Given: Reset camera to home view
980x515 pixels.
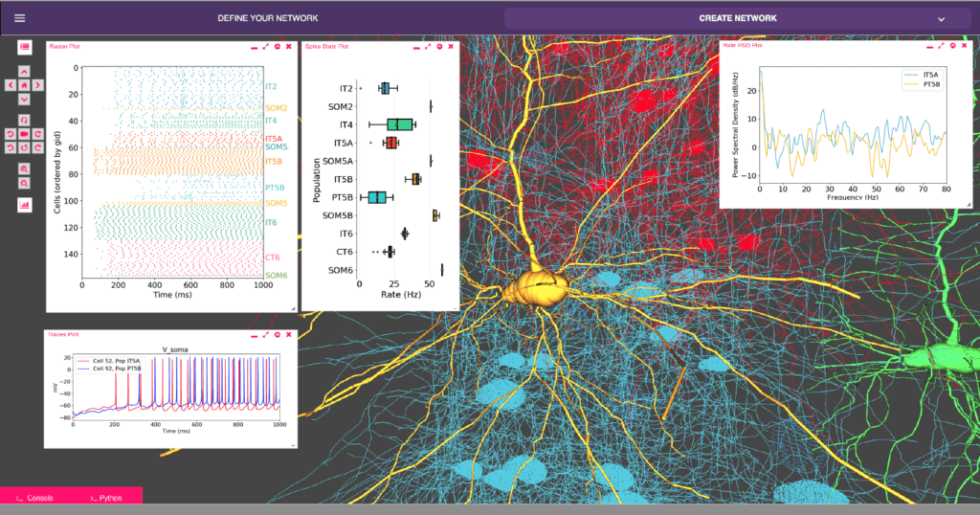Looking at the screenshot, I should pyautogui.click(x=24, y=85).
